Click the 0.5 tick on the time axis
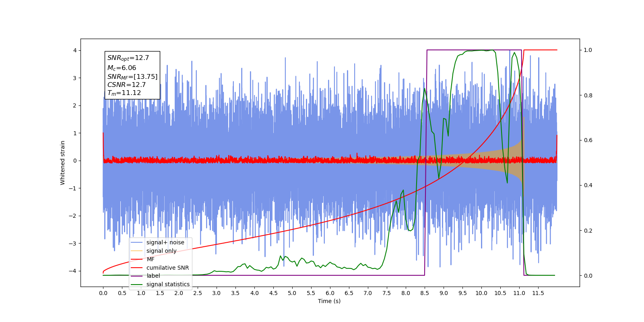 [122, 293]
